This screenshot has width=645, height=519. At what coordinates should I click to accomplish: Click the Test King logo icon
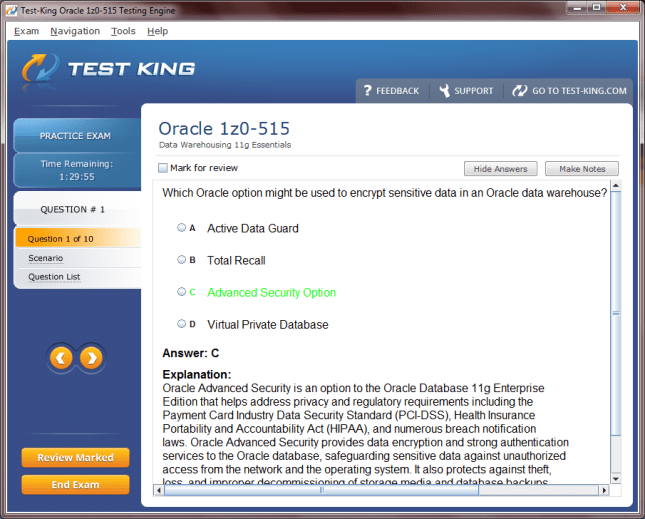40,68
